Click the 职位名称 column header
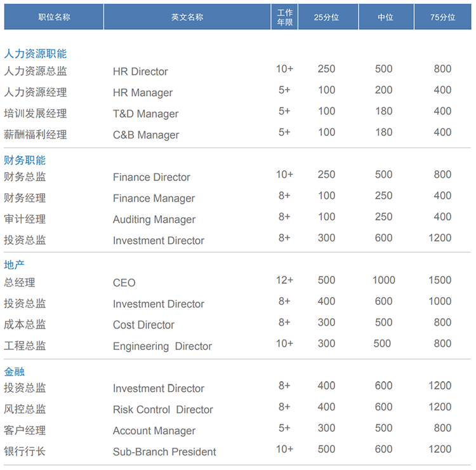Screen dimensions: 476x470 coord(54,17)
